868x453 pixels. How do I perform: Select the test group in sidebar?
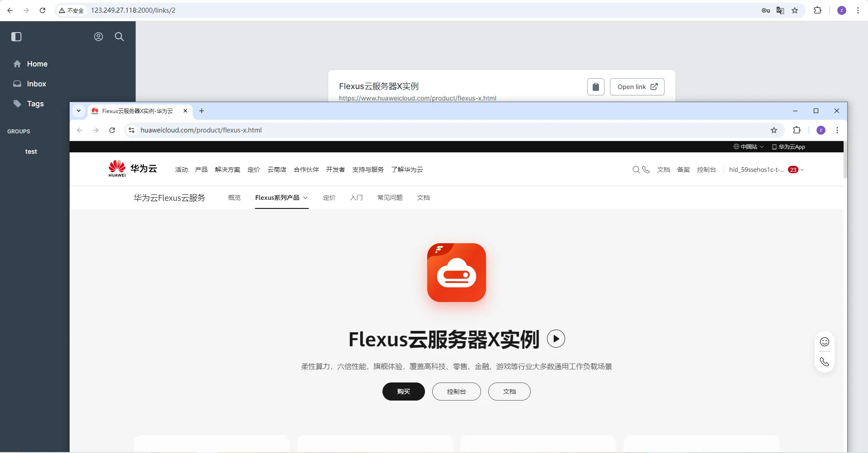click(x=31, y=151)
